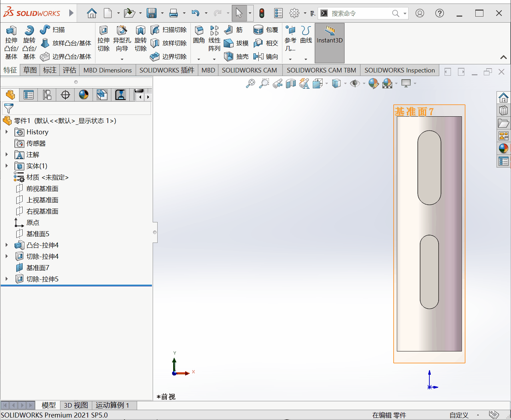Image resolution: width=511 pixels, height=420 pixels.
Task: Expand the 注解 (Annotations) node
Action: click(x=7, y=154)
